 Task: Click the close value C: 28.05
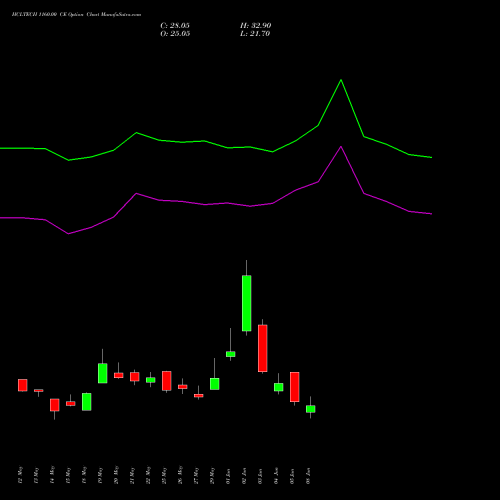pos(175,26)
